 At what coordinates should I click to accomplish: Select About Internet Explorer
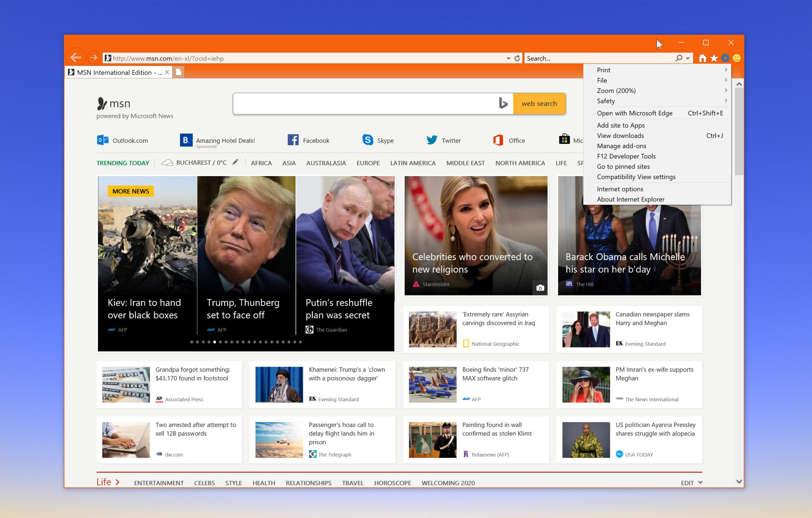point(657,199)
